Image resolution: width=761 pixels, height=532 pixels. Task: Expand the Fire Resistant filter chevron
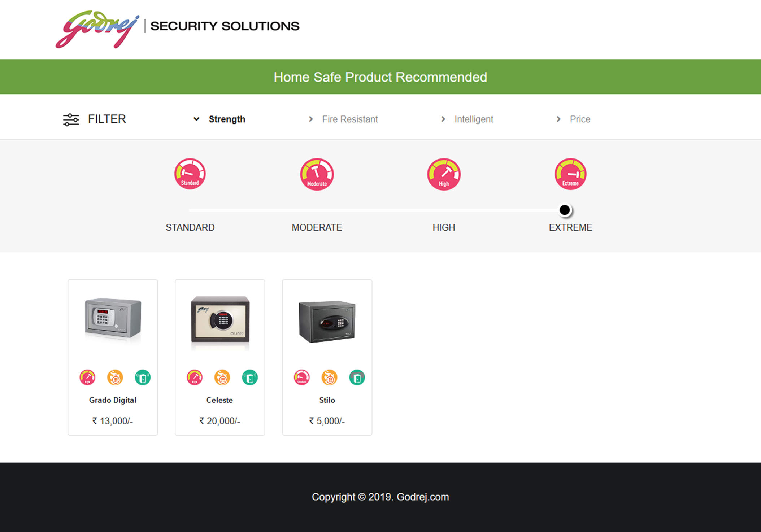(x=311, y=119)
